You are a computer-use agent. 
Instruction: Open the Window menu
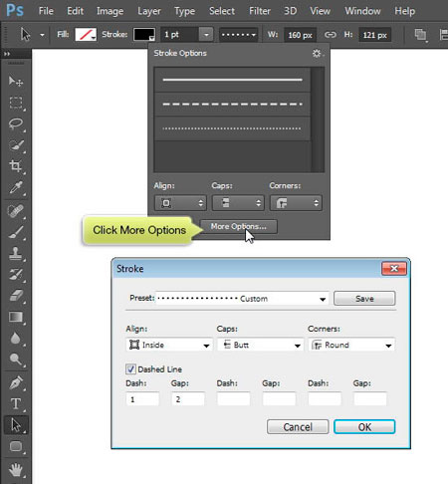point(362,11)
